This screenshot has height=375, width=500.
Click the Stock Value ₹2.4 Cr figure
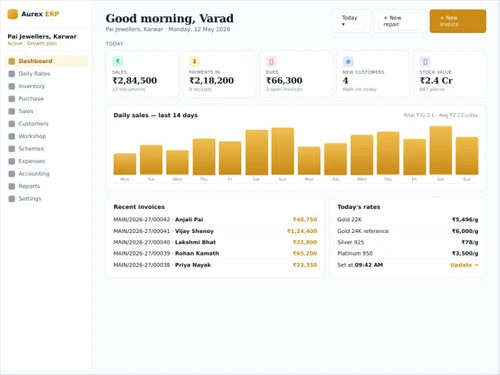point(436,80)
